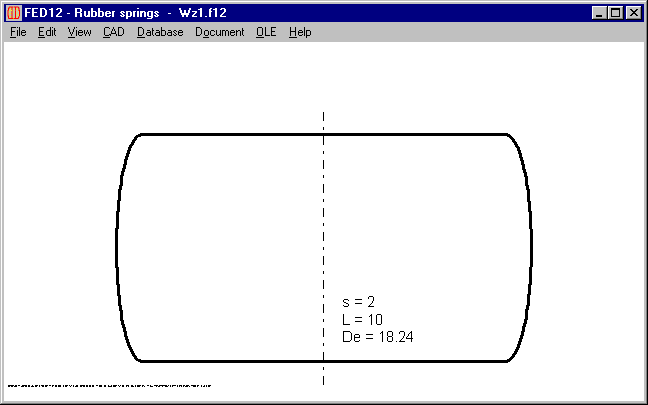Minimize the FED12 window
This screenshot has height=405, width=648.
pyautogui.click(x=600, y=13)
